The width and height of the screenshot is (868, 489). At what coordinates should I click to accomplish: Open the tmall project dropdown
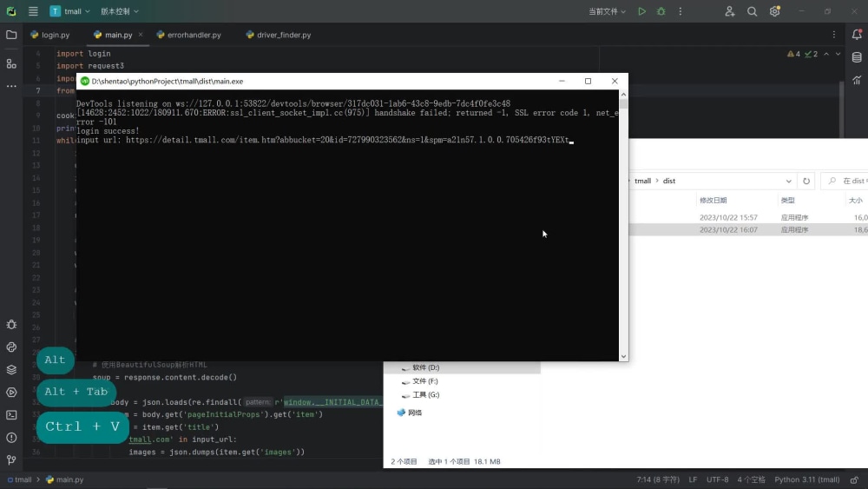(x=69, y=11)
